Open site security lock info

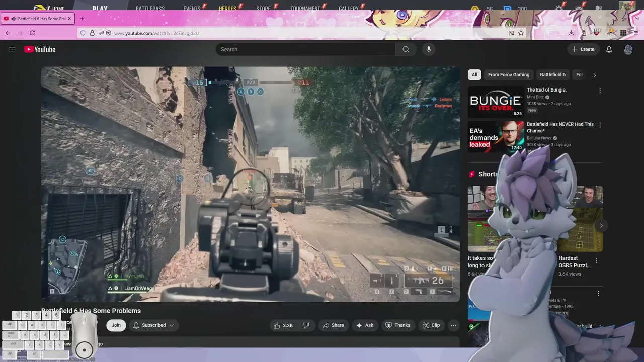pyautogui.click(x=92, y=33)
